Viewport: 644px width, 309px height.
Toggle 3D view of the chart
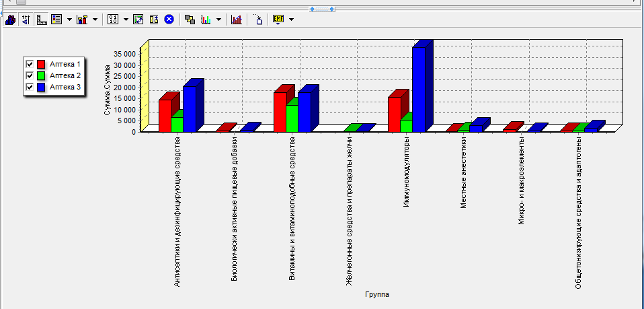[x=10, y=20]
